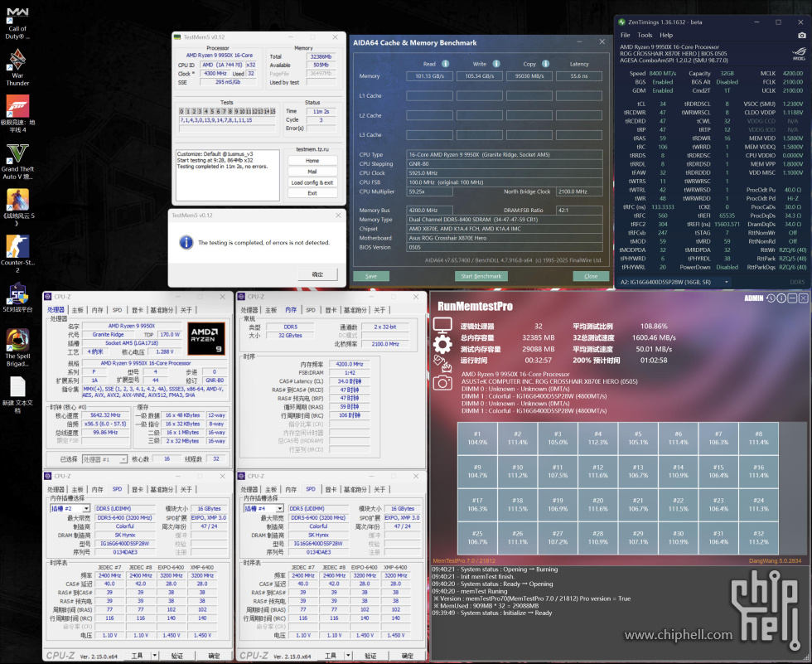Click Start Benchmark in AIDA64
This screenshot has width=812, height=664.
click(x=481, y=277)
